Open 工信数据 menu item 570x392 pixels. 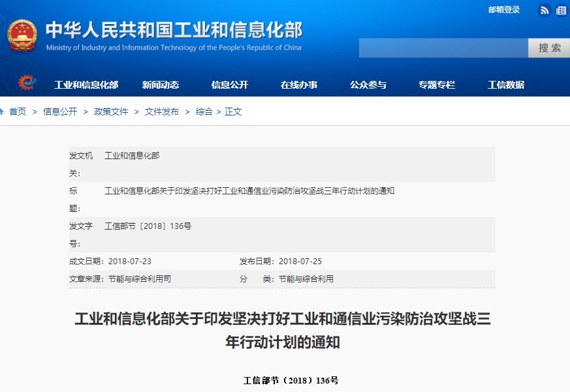pos(505,85)
